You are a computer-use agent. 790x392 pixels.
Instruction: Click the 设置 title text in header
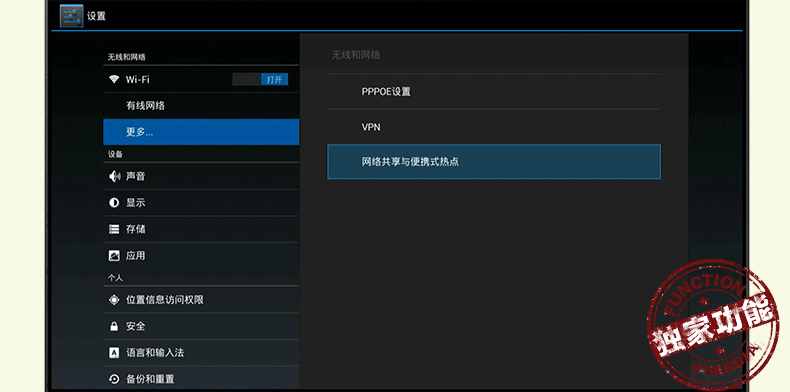(96, 16)
